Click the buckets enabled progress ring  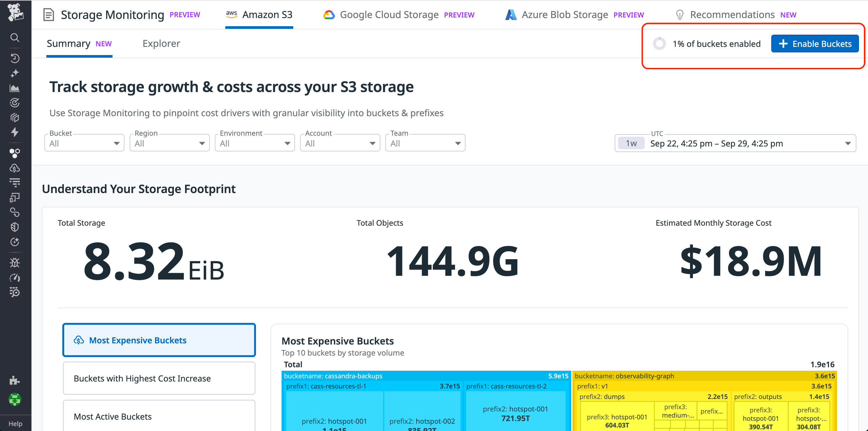[x=659, y=44]
